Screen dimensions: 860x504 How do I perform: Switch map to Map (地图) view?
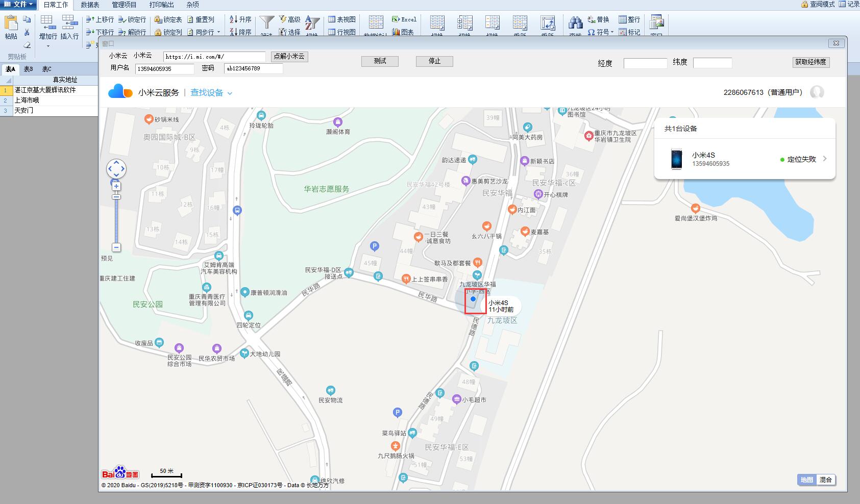(807, 480)
